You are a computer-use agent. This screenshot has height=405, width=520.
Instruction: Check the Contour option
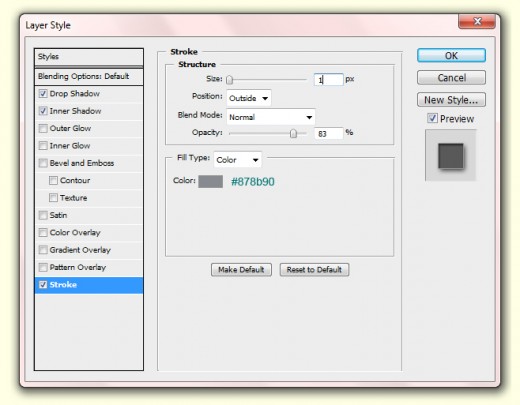(53, 180)
